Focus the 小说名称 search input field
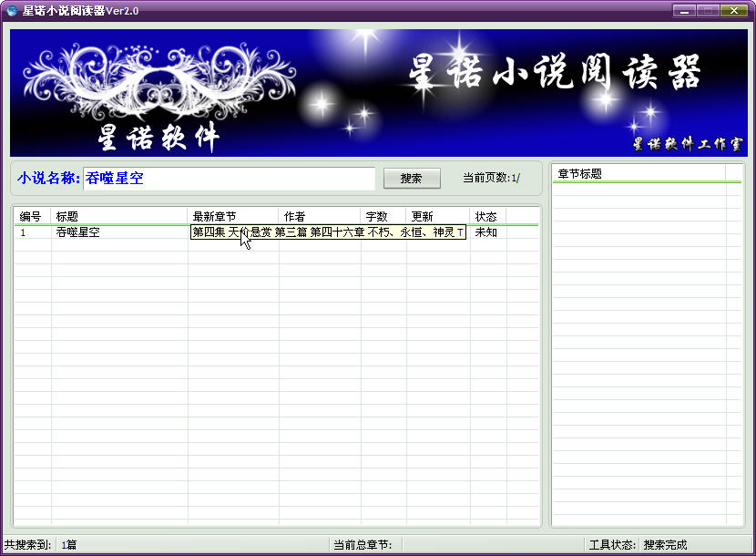Screen dimensions: 756x556 click(229, 179)
